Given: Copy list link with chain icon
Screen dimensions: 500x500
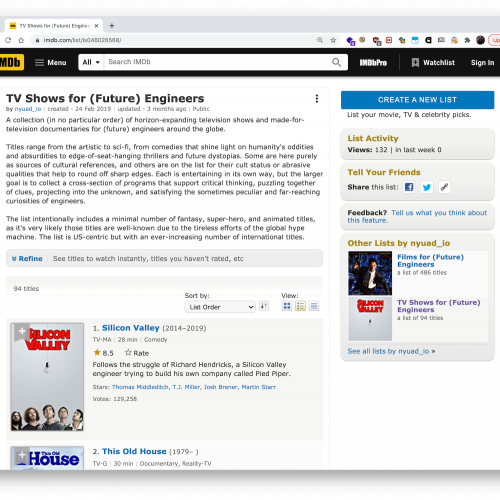Looking at the screenshot, I should tap(444, 187).
